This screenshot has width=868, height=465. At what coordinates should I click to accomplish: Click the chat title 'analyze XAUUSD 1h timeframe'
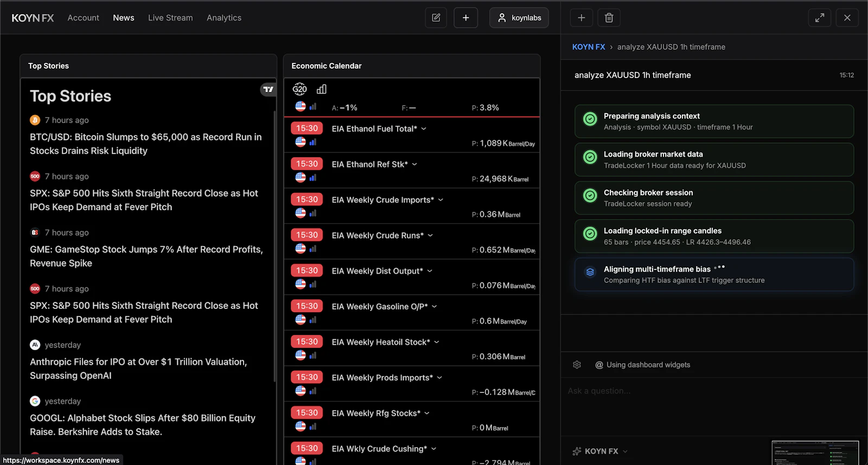[633, 75]
